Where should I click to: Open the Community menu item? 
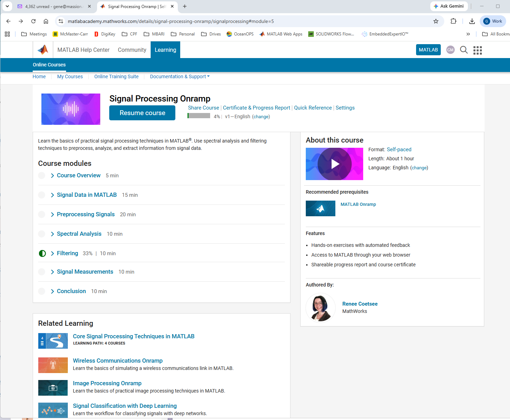point(132,50)
